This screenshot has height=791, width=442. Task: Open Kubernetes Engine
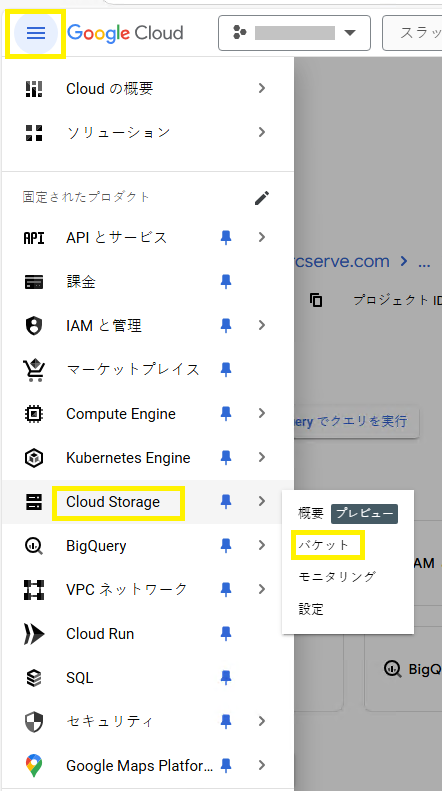[x=128, y=458]
